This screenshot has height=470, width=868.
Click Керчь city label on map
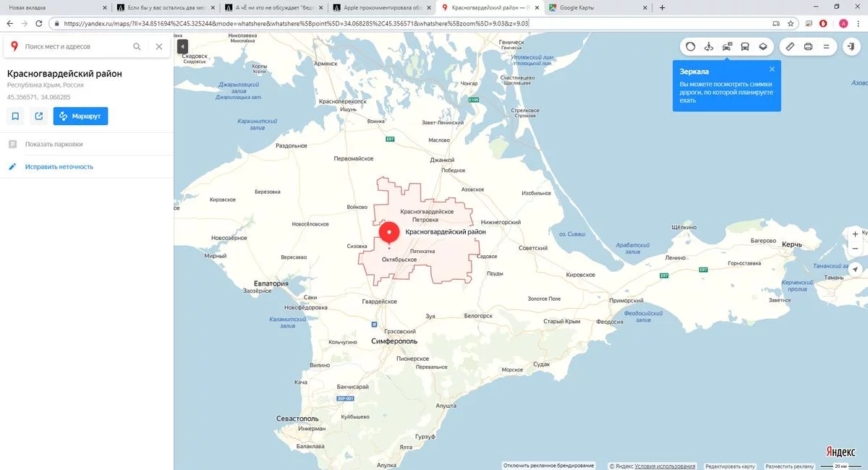coord(791,245)
